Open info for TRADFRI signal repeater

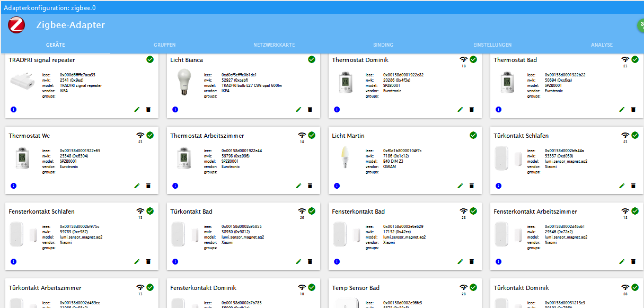click(14, 110)
